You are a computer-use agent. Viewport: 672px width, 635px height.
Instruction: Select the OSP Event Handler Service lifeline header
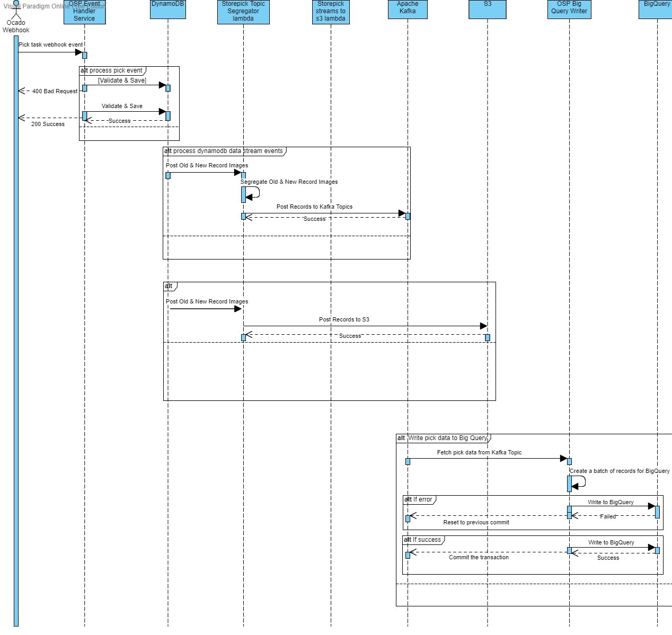pyautogui.click(x=84, y=12)
